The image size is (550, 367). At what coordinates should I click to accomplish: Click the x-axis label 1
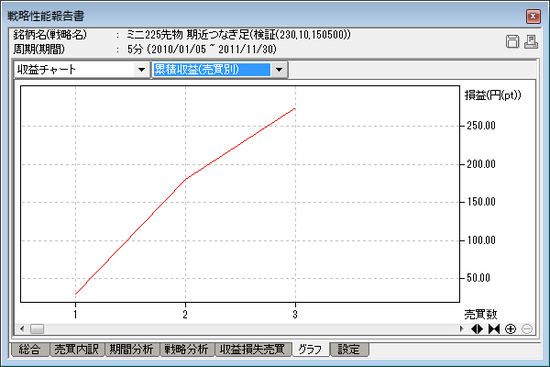coord(75,314)
